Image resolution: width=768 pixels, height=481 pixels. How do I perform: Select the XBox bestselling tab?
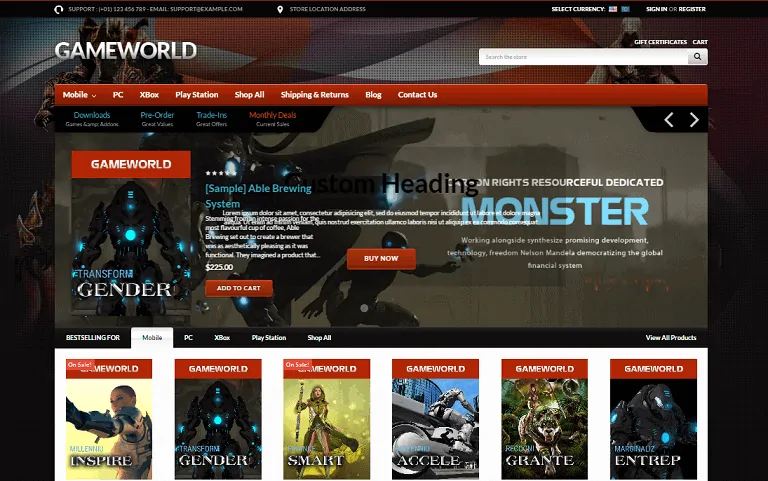click(222, 337)
